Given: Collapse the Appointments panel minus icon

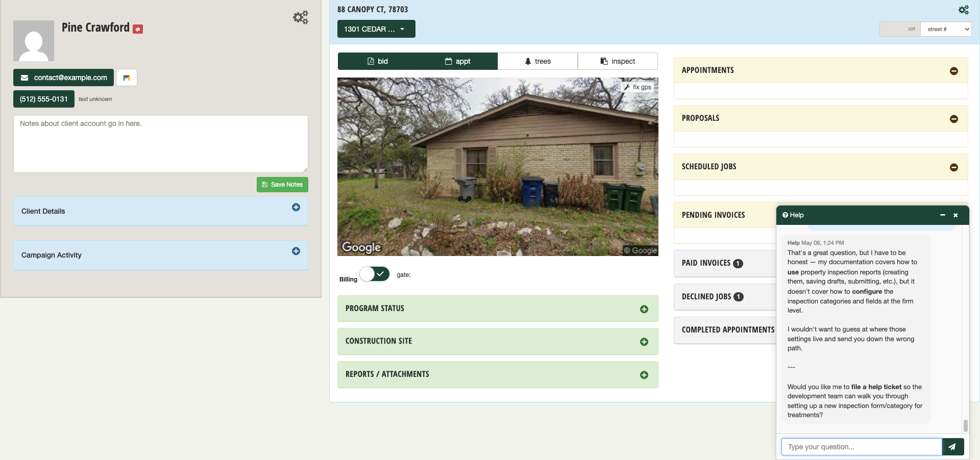Looking at the screenshot, I should (953, 71).
